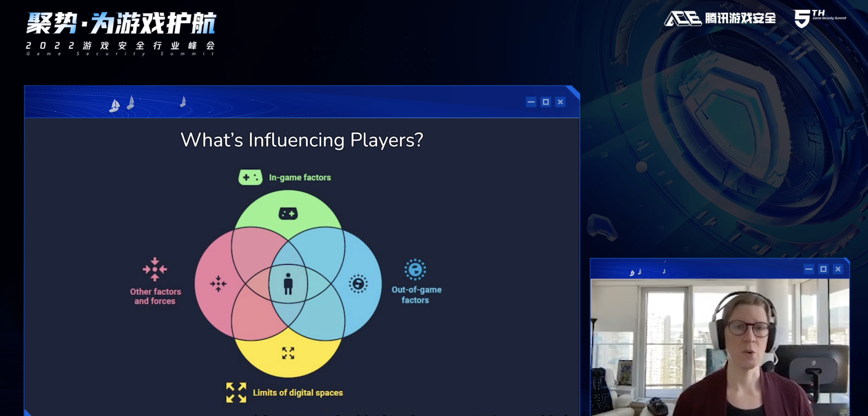Image resolution: width=868 pixels, height=416 pixels.
Task: Click the Out-of-game factors label
Action: tap(416, 295)
